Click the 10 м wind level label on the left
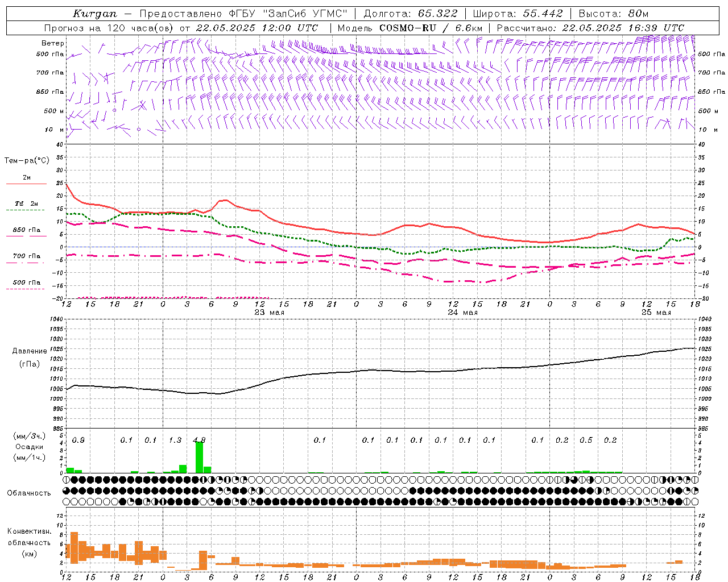This screenshot has height=582, width=728. [54, 130]
